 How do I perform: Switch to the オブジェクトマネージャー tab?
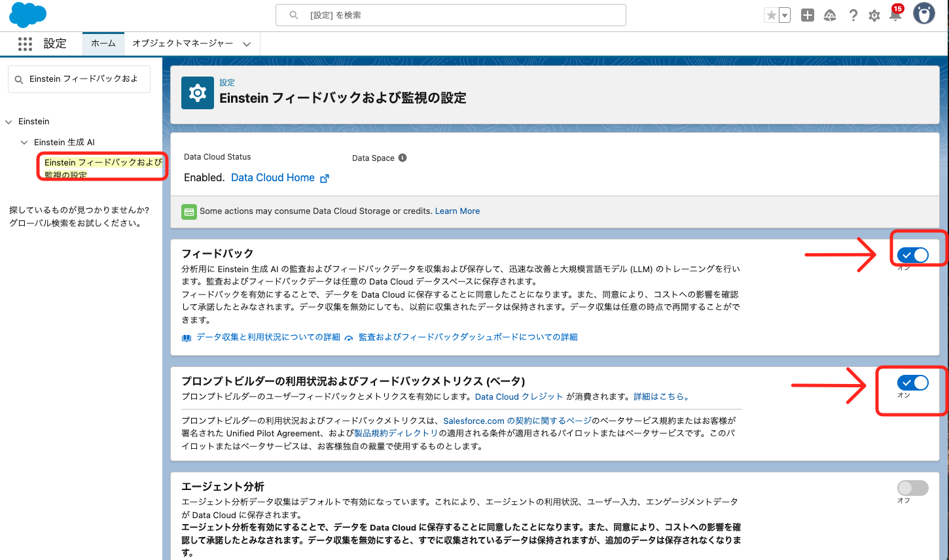(183, 43)
